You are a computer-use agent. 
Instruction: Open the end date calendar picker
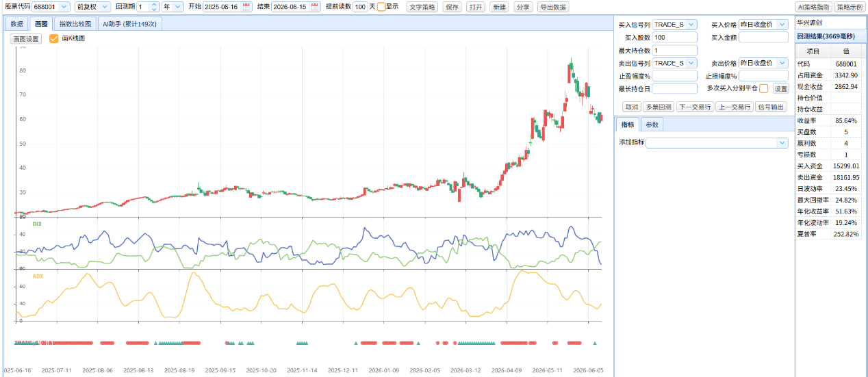pos(316,7)
